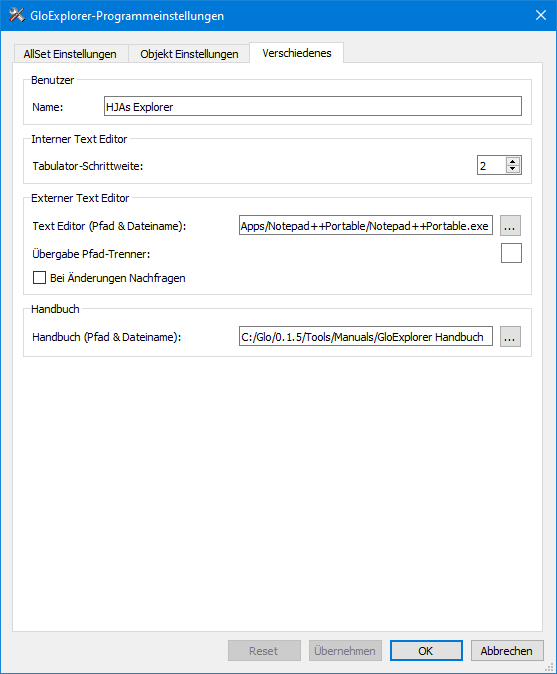Increase Tabulator-Schrittweite with up arrow
Screen dimensions: 557x674
click(x=513, y=162)
